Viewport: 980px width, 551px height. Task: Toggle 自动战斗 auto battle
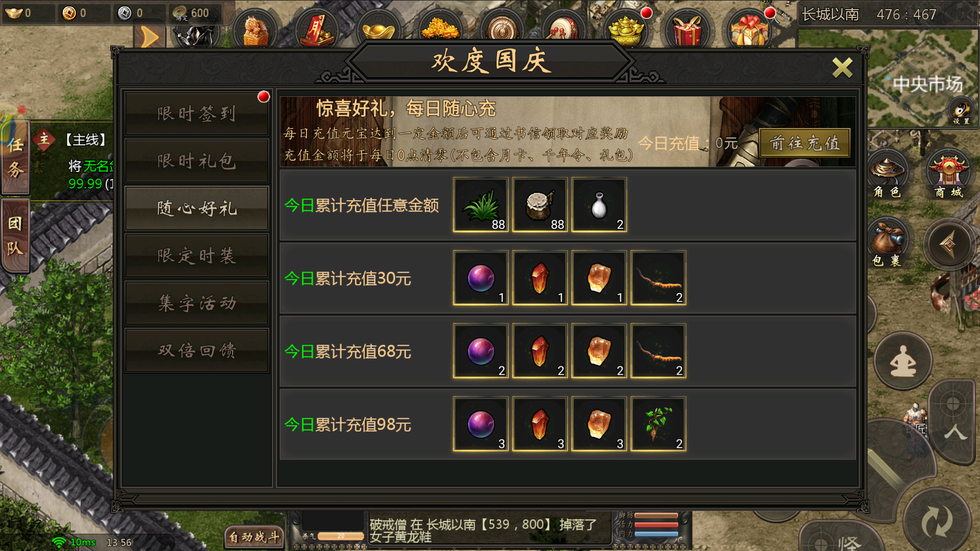[x=254, y=537]
